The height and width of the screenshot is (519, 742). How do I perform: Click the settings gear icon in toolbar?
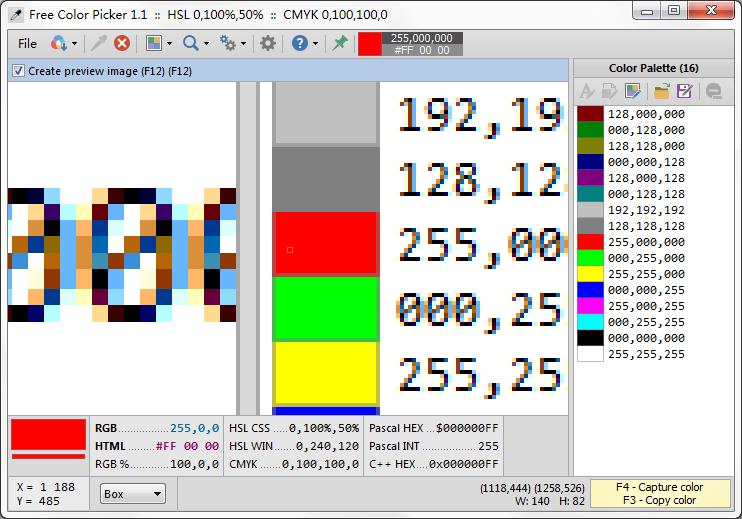coord(268,43)
